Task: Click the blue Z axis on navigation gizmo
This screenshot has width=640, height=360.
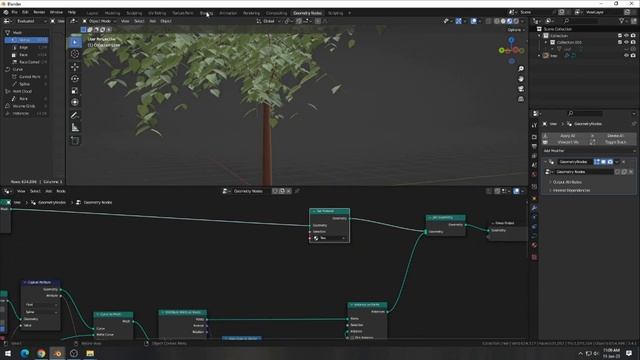Action: point(511,40)
